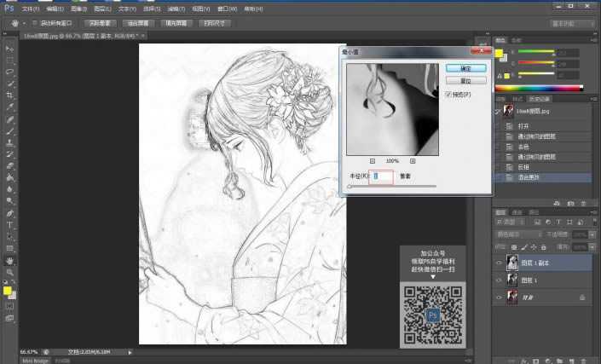Screen dimensions: 601x364
Task: Pick the Type (T) tool
Action: pos(9,225)
